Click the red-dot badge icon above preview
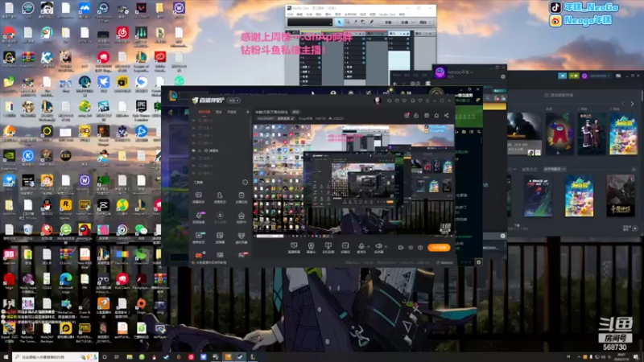Viewport: 644px width, 362px height. point(407,115)
